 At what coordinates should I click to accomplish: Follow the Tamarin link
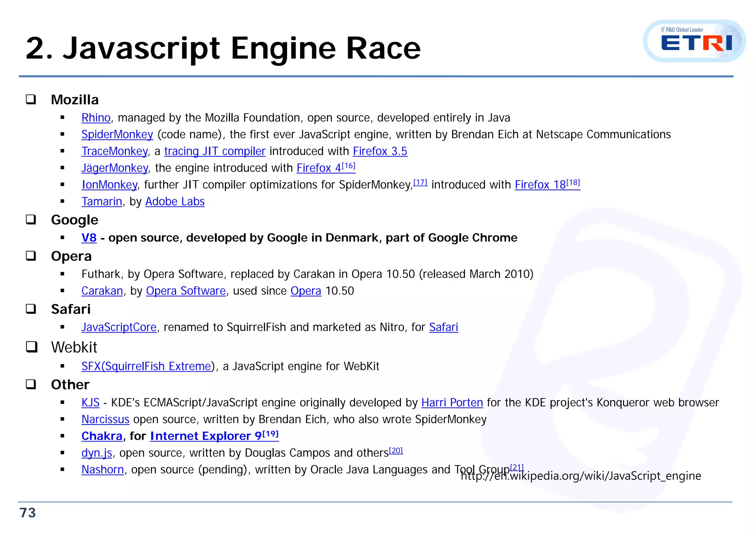102,201
